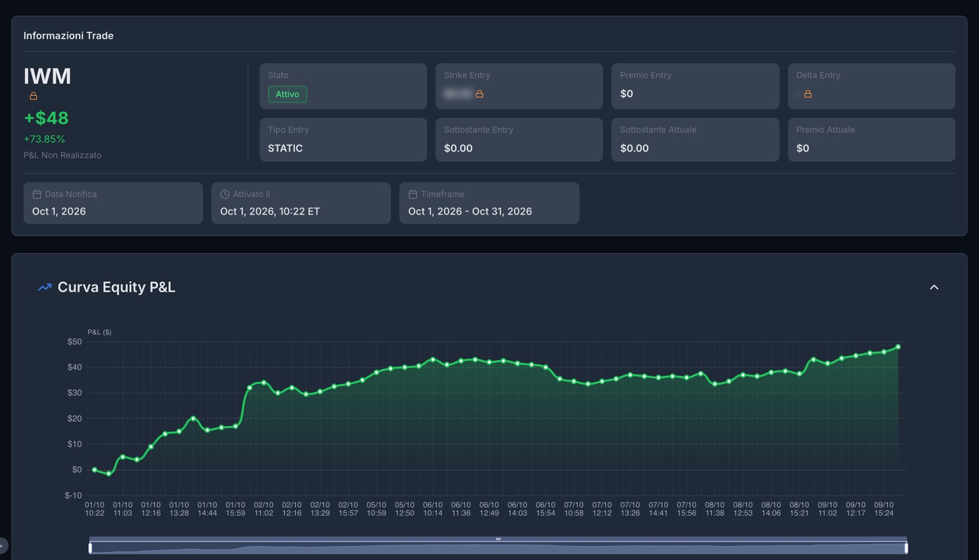Click the clock icon next to Attivato Il
This screenshot has height=560, width=979.
tap(225, 194)
